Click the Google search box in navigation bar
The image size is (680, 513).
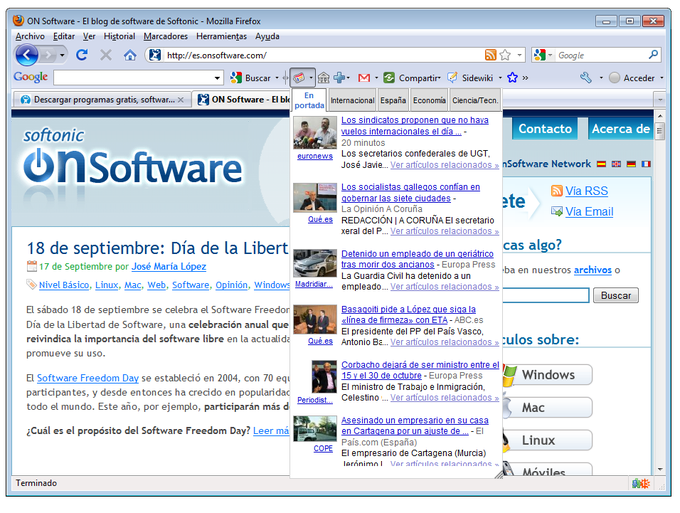tap(601, 55)
